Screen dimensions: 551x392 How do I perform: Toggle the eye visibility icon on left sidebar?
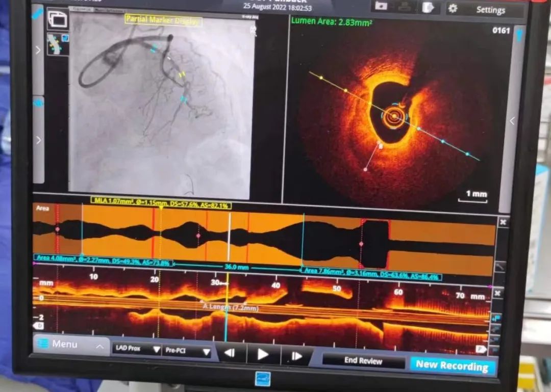pos(38,102)
